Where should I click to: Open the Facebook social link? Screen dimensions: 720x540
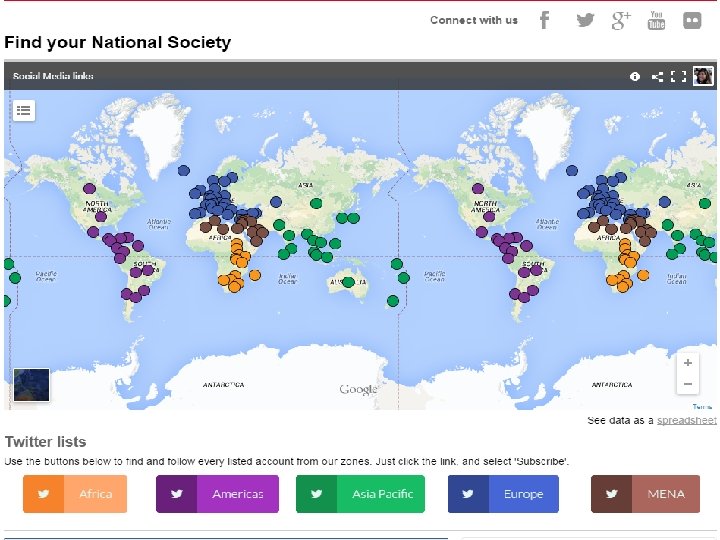click(x=544, y=20)
